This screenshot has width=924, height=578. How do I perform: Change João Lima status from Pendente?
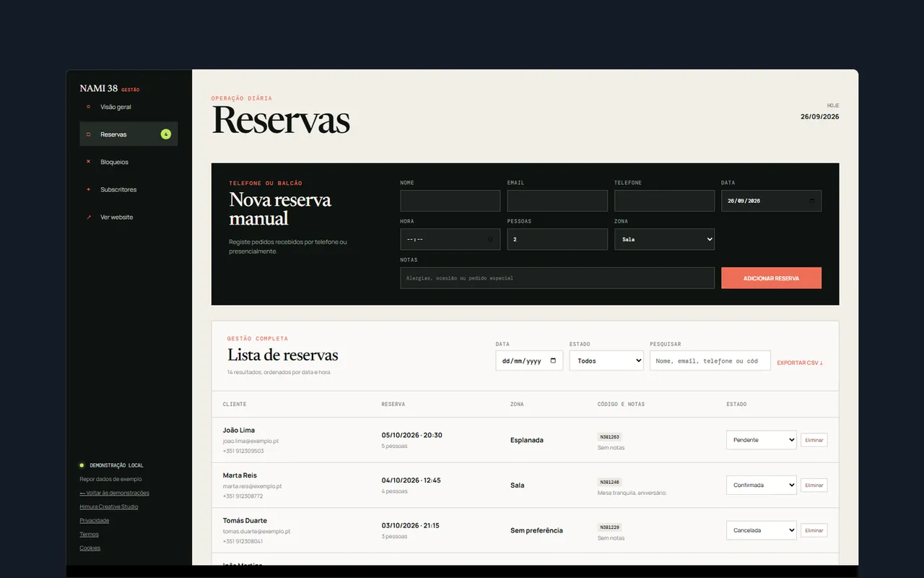761,440
